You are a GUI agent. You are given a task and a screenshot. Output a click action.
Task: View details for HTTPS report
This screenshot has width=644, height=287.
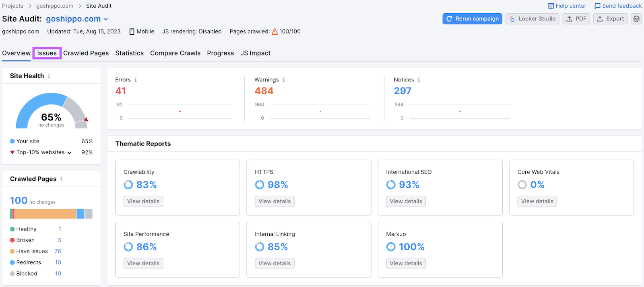[275, 202]
